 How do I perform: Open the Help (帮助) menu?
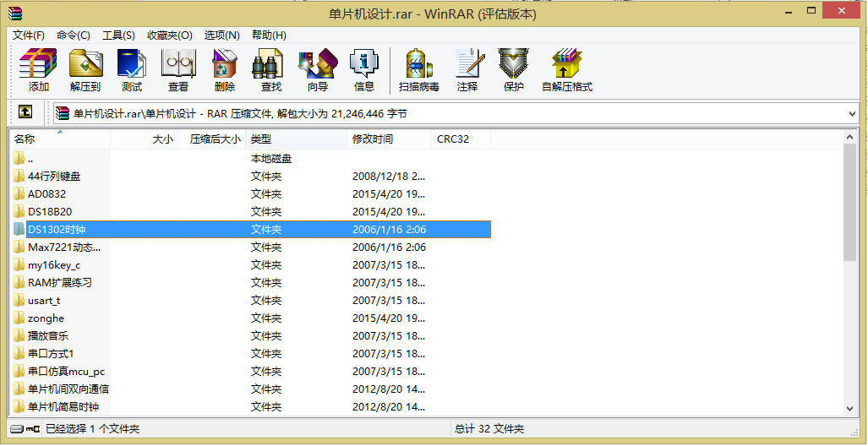coord(269,35)
